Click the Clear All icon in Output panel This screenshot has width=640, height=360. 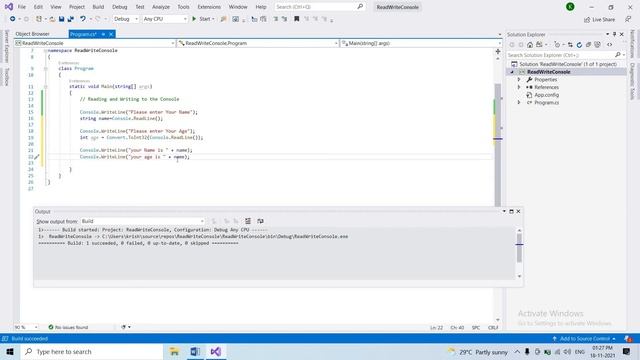[248, 221]
